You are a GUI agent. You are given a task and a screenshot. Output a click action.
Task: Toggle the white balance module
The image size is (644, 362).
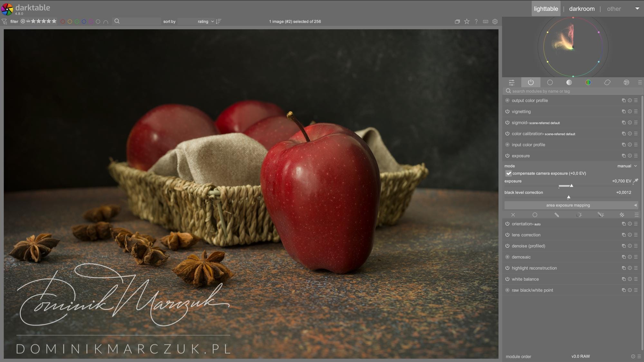[x=507, y=279]
